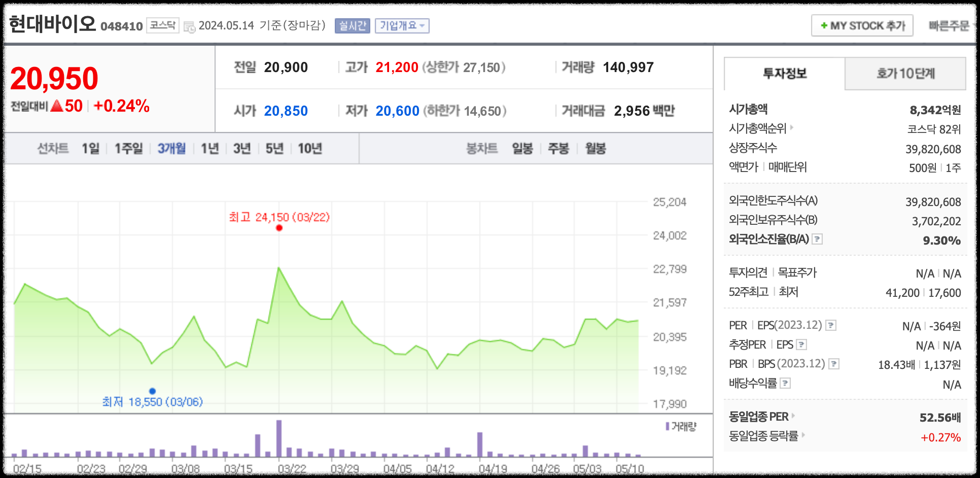Open the help icon beside BPS(2023.12)
The height and width of the screenshot is (478, 980).
[834, 364]
